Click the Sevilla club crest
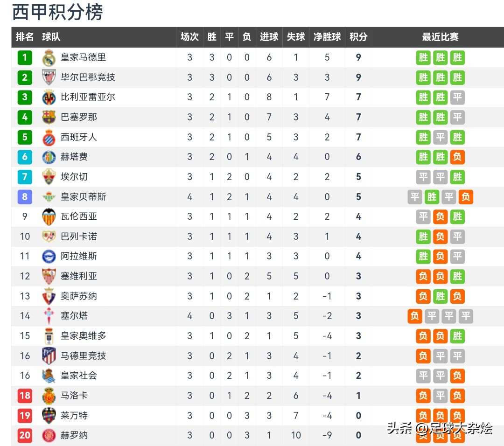The width and height of the screenshot is (504, 446). point(49,276)
